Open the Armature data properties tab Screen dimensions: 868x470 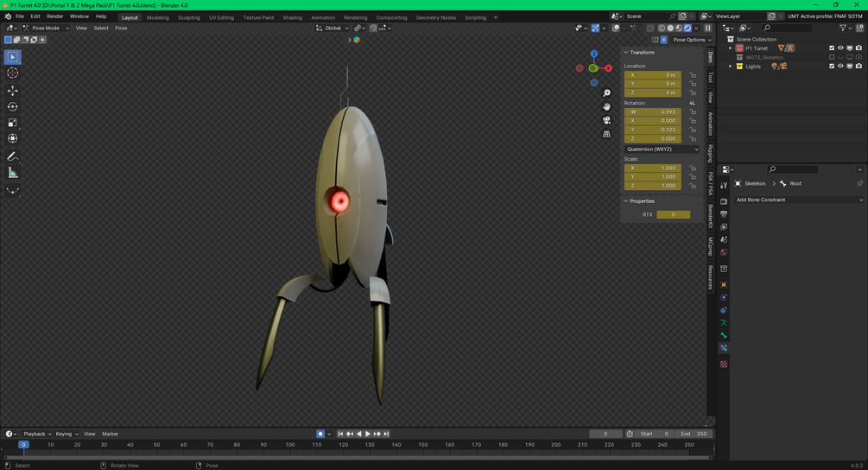click(724, 323)
